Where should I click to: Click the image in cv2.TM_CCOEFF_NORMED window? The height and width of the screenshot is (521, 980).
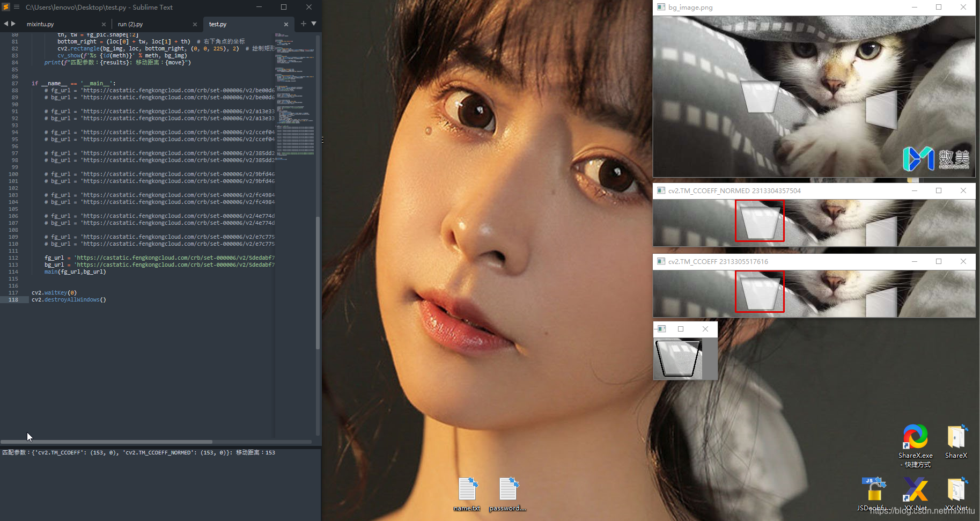pos(814,223)
